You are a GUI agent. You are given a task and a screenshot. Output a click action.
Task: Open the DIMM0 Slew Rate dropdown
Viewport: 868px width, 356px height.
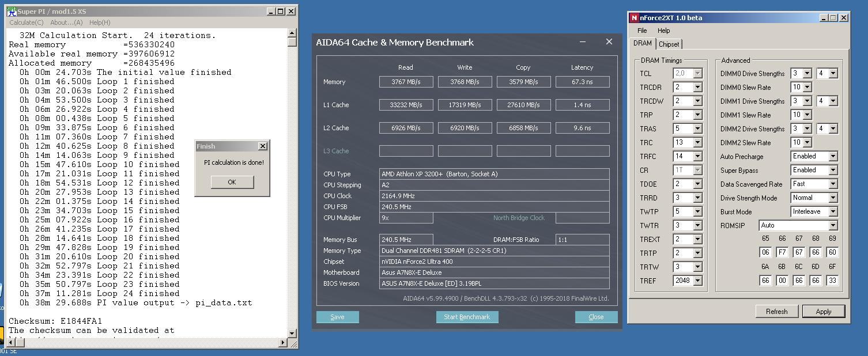(807, 87)
